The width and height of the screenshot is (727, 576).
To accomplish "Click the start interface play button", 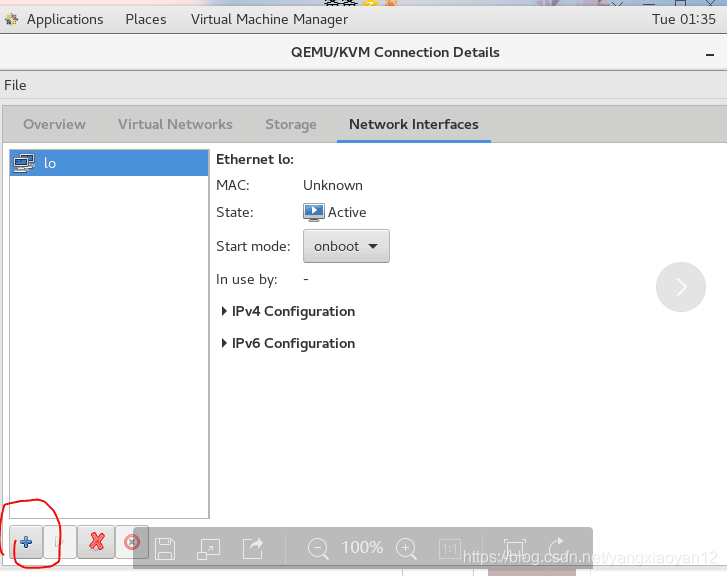I will (x=59, y=542).
